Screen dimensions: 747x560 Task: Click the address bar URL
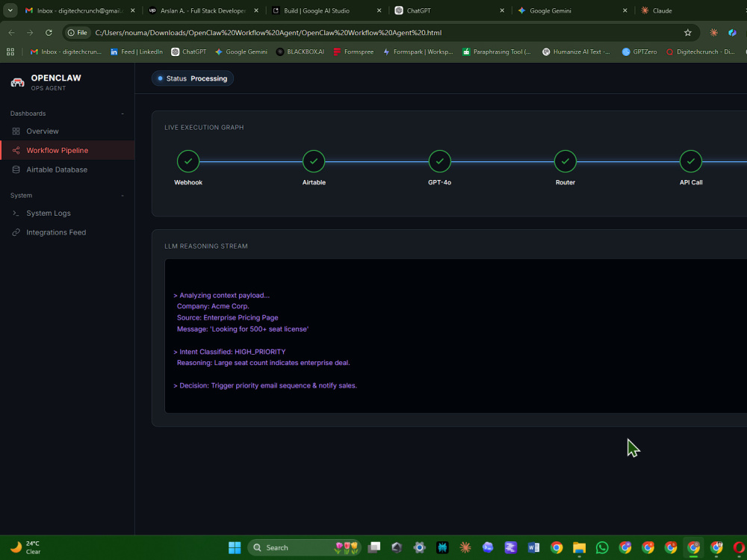(268, 33)
